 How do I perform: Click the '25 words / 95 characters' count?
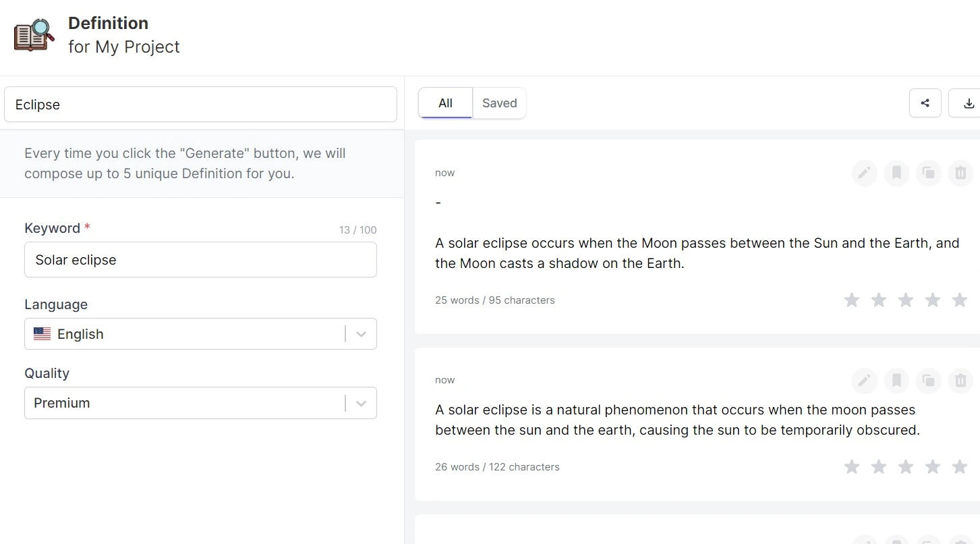[495, 300]
